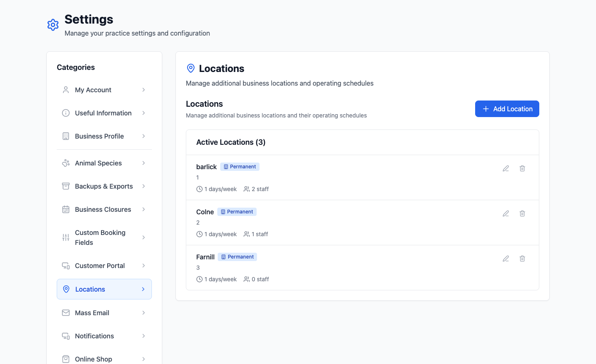Click the "2 staff" text for barlick

(x=260, y=189)
